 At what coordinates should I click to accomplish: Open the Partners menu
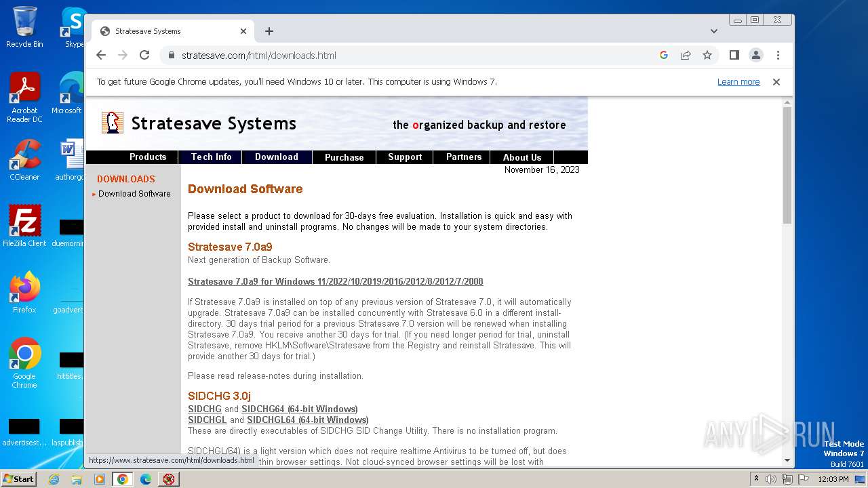coord(464,157)
